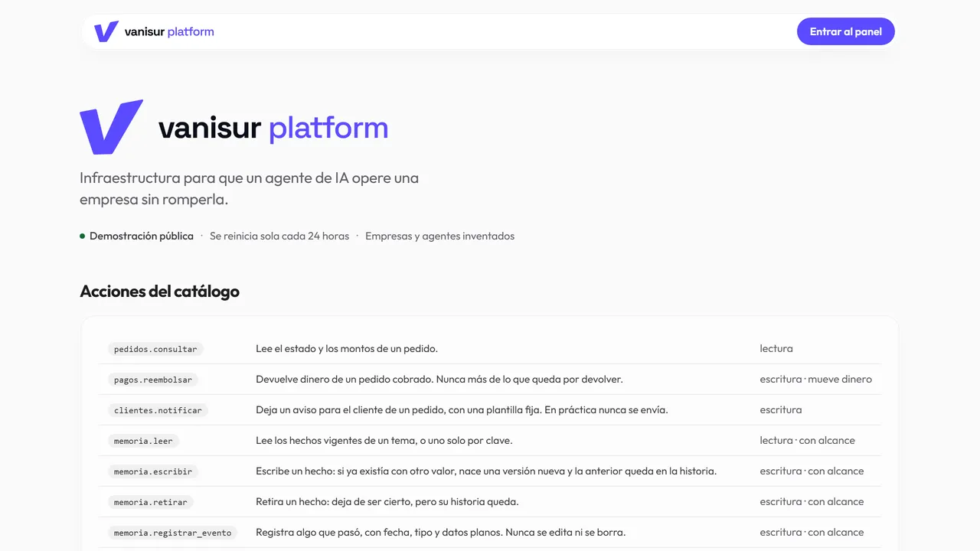
Task: Click description starting "Lee los hechos vigentes de un tema"
Action: click(384, 441)
